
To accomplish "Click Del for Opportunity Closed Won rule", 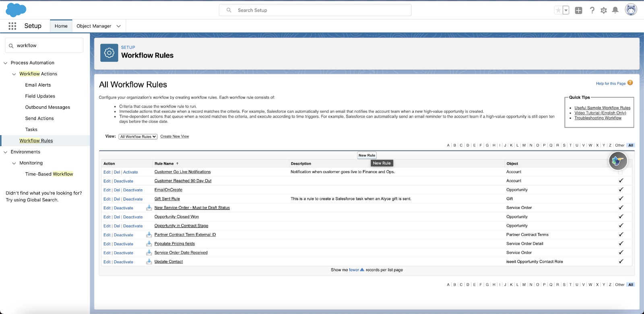I will coord(117,217).
